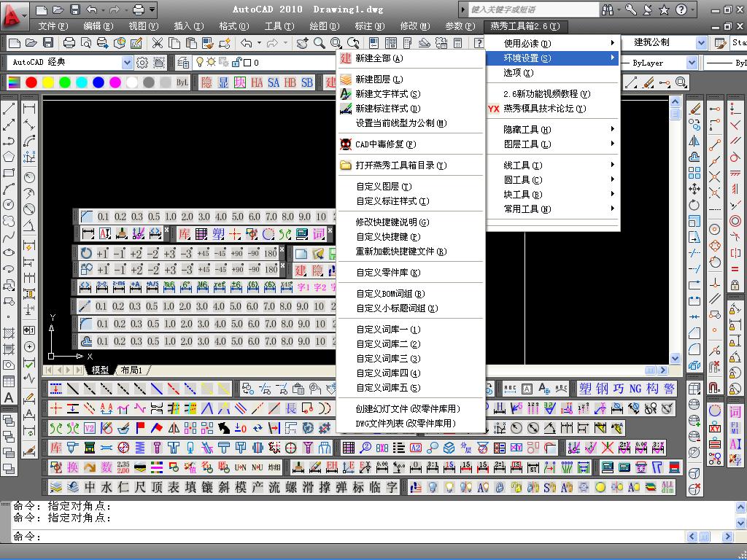Choose 新建全部(A) from the submenu
The height and width of the screenshot is (560, 747).
tap(410, 58)
